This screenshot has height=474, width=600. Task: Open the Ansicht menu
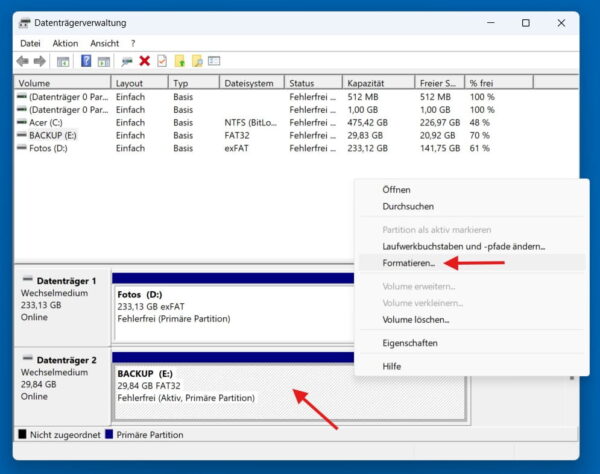coord(104,43)
